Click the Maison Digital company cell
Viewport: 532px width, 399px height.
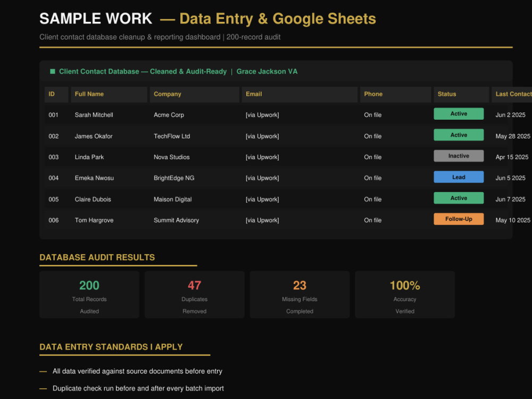tap(173, 199)
